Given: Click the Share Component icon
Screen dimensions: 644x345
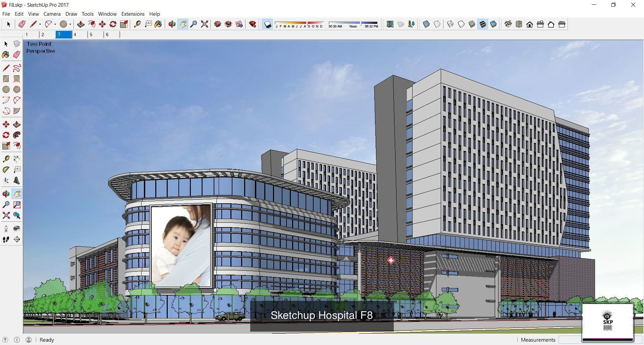Looking at the screenshot, I should pos(239,24).
